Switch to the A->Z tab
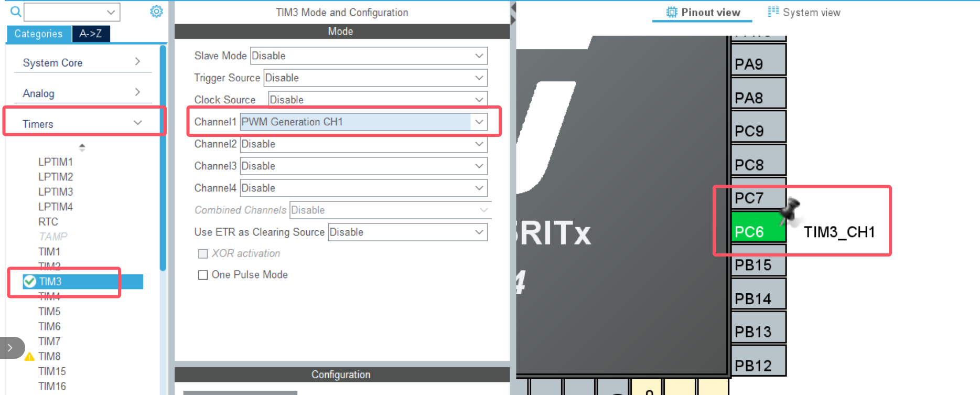This screenshot has height=395, width=980. (x=91, y=34)
